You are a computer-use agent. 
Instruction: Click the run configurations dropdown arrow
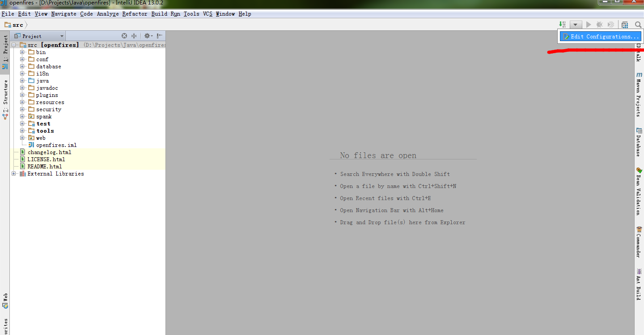[576, 24]
